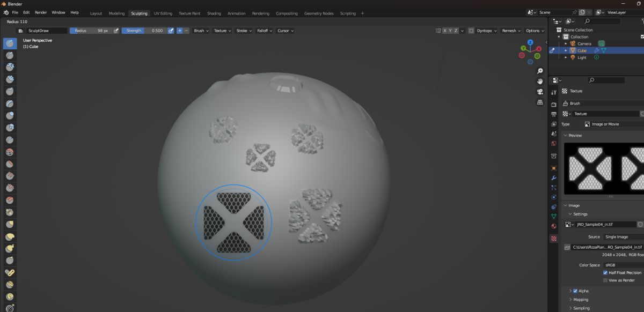Open the Object Data green triangle tab

click(x=554, y=217)
